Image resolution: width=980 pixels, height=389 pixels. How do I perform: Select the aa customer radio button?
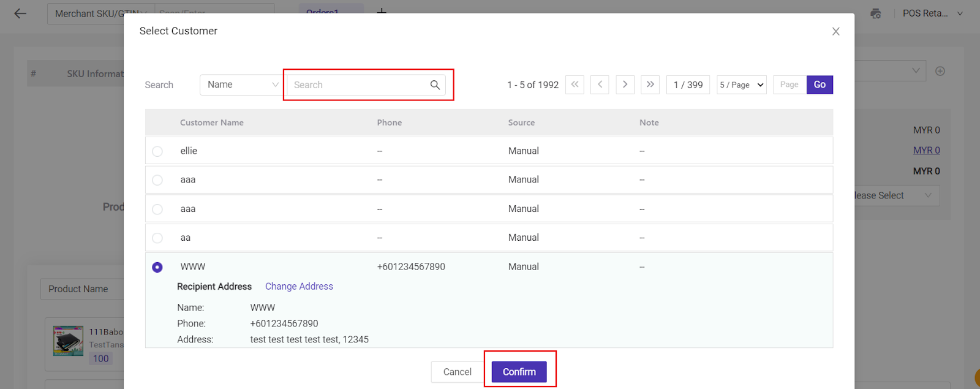(x=157, y=238)
